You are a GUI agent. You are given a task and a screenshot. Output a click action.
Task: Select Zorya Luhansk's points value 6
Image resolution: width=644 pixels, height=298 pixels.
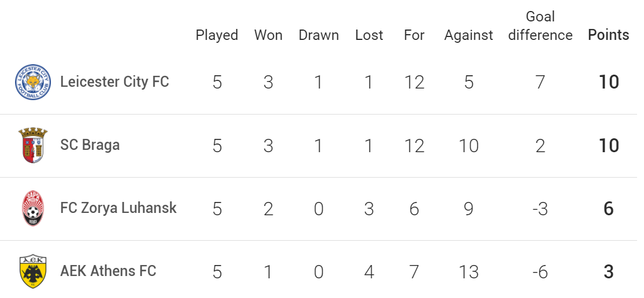pos(609,208)
